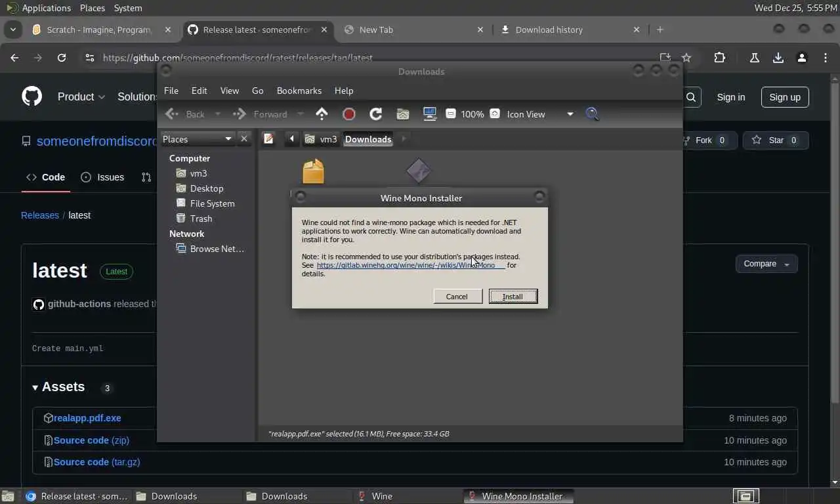Open Computer icon in file manager toolbar
This screenshot has height=504, width=840.
click(430, 114)
